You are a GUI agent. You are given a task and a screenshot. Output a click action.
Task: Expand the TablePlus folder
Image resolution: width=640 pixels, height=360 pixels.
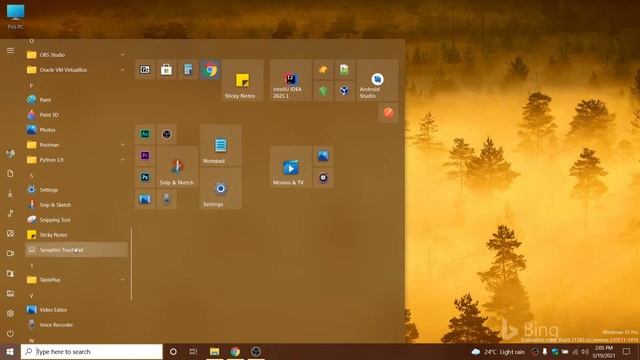pos(76,280)
